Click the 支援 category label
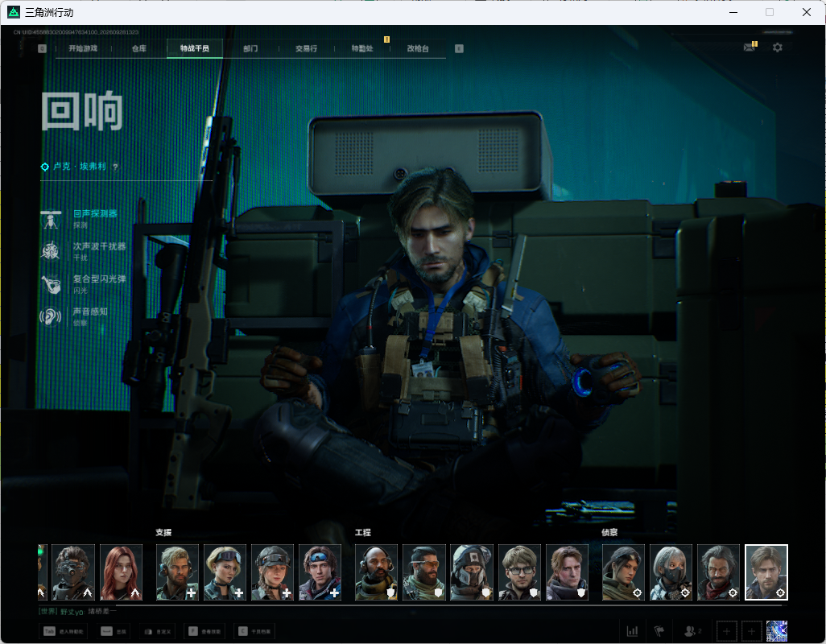Screen dimensions: 826x644 click(163, 532)
